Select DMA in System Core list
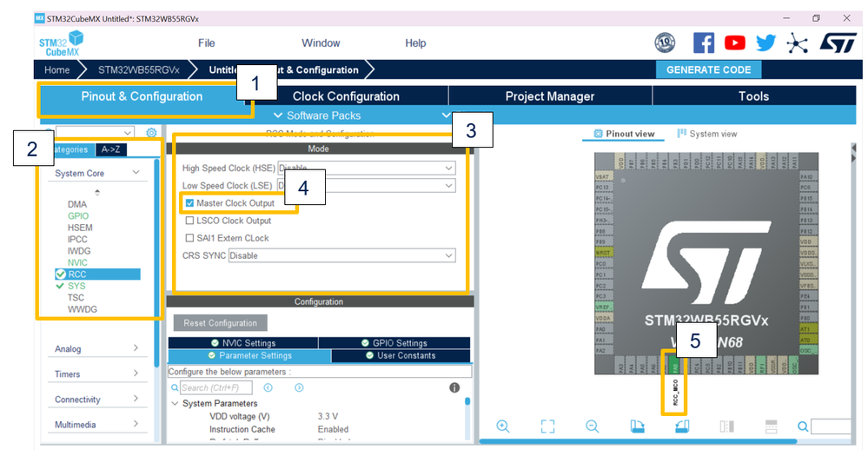Image resolution: width=868 pixels, height=456 pixels. (x=77, y=204)
